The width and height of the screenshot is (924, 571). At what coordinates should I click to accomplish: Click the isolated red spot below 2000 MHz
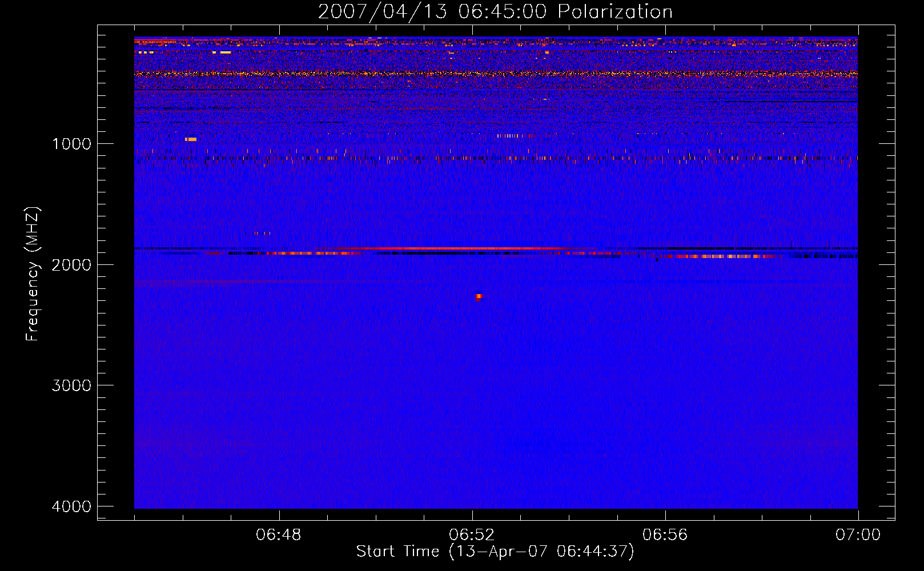click(479, 297)
